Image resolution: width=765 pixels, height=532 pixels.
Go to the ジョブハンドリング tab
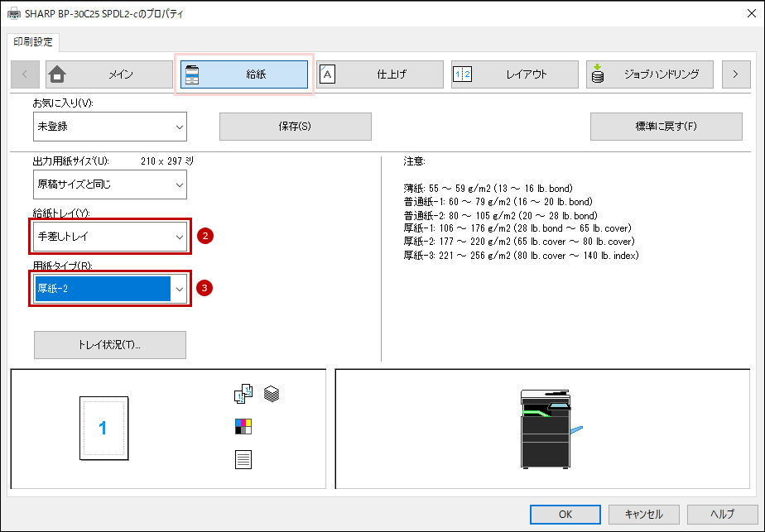(649, 74)
